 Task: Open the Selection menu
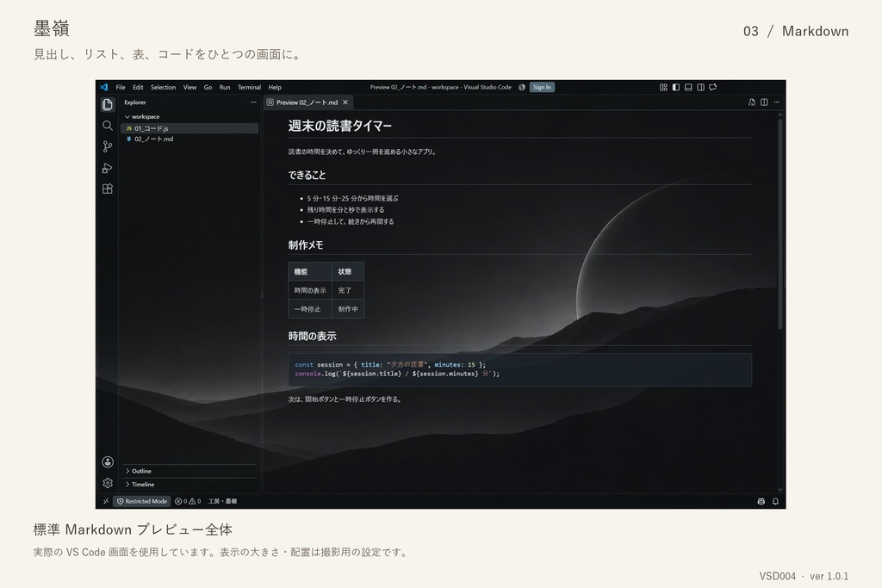click(163, 87)
